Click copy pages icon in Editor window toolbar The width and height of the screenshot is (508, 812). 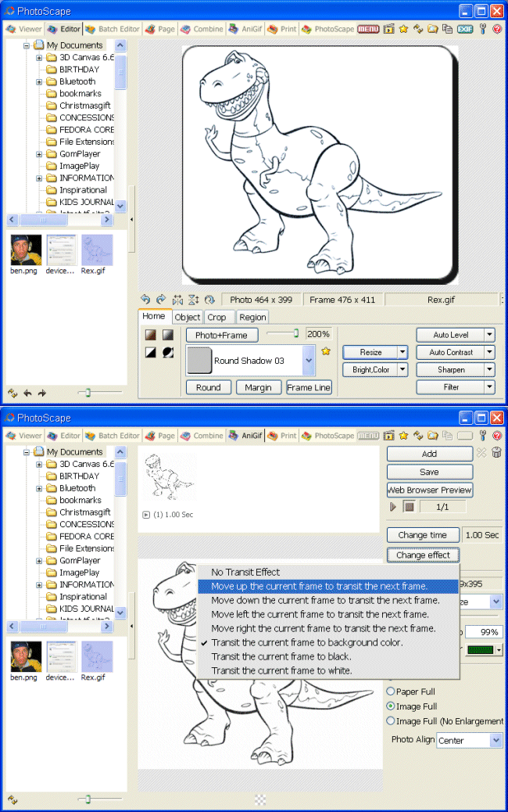click(448, 29)
